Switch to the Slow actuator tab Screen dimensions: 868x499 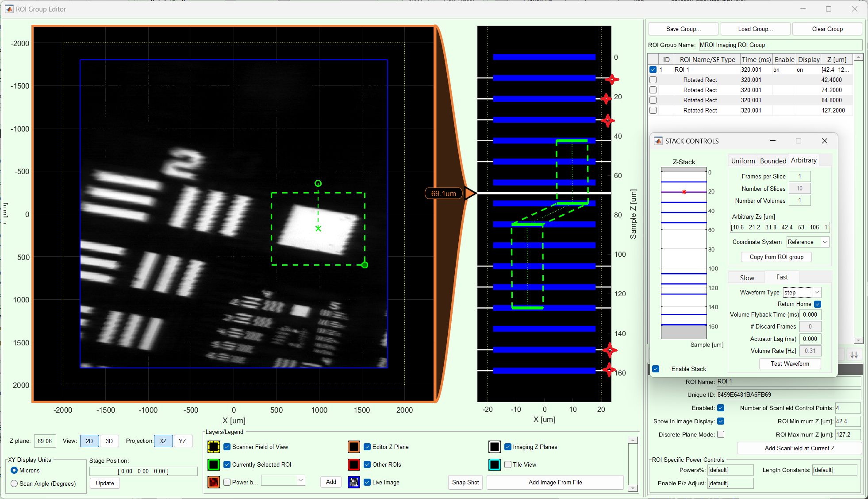pos(747,278)
